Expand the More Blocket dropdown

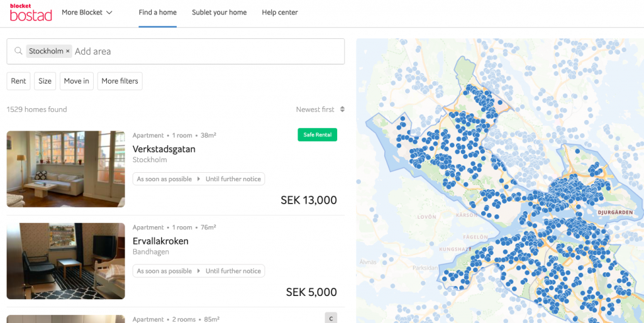point(87,13)
